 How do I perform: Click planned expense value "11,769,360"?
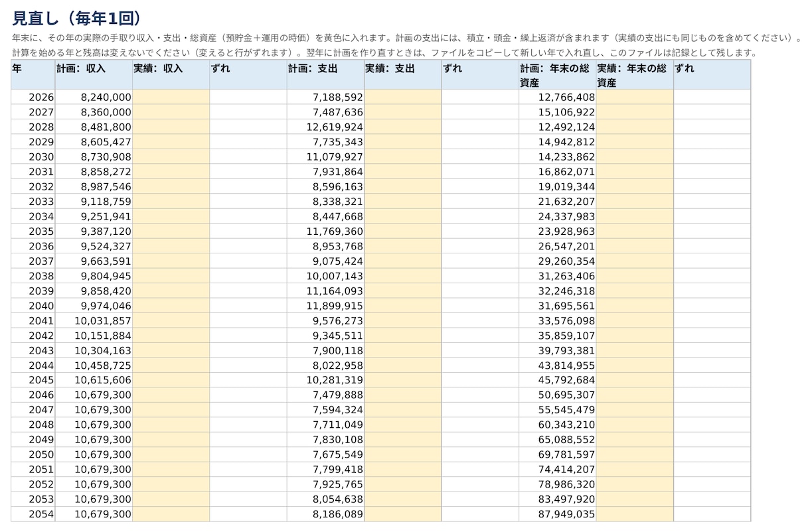325,232
